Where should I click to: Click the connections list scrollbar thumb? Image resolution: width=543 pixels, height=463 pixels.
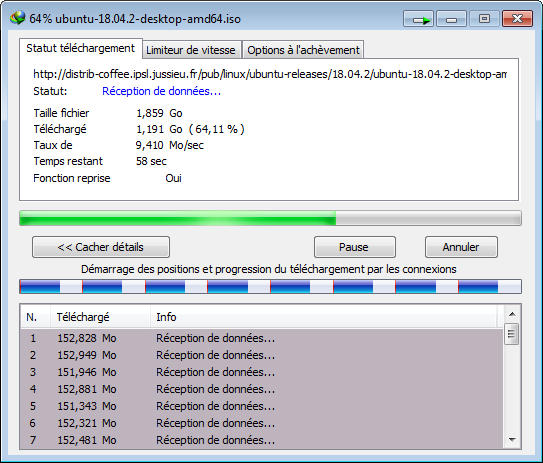[x=511, y=334]
